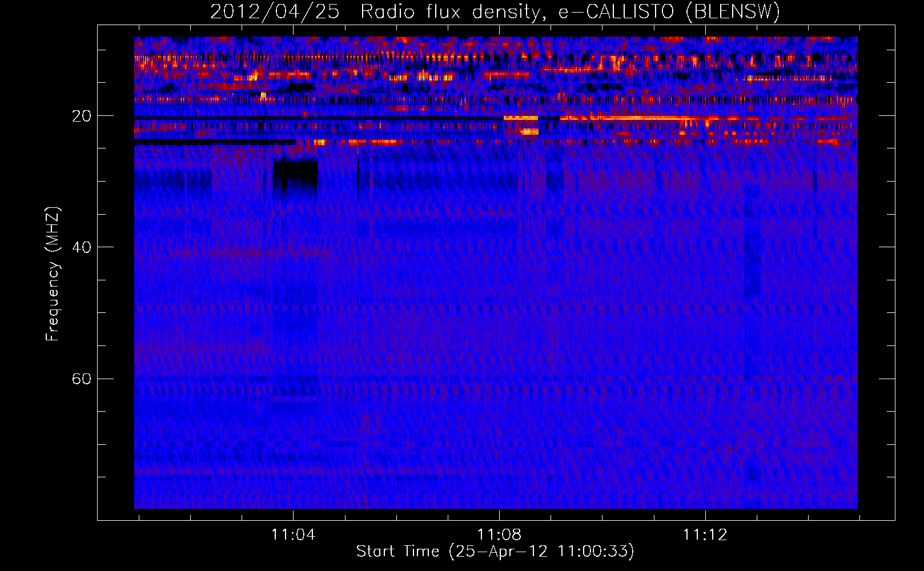Viewport: 924px width, 571px height.
Task: Click the 'Frequency (MHZ)' axis label
Action: [53, 274]
